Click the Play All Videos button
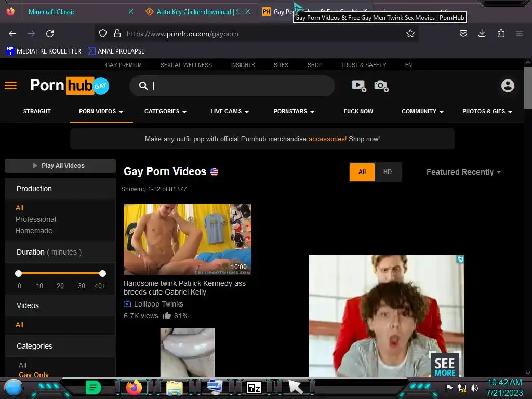This screenshot has height=399, width=532. (x=60, y=166)
